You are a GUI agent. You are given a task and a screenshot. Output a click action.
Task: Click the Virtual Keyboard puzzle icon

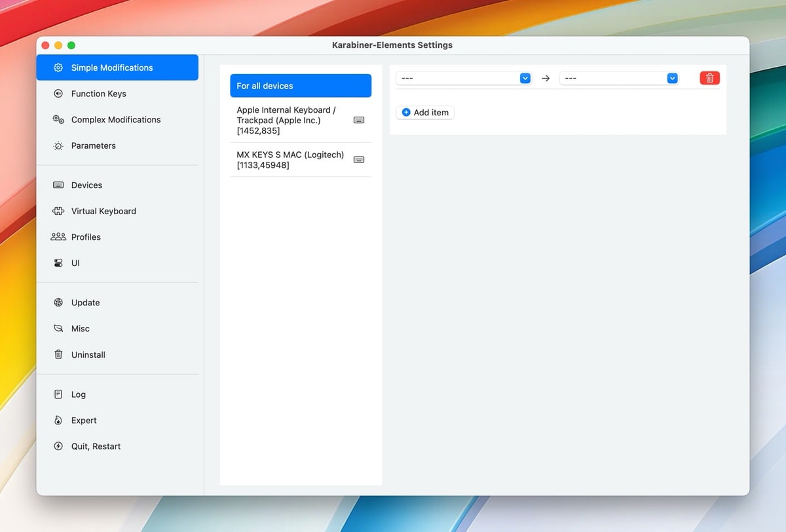click(58, 211)
